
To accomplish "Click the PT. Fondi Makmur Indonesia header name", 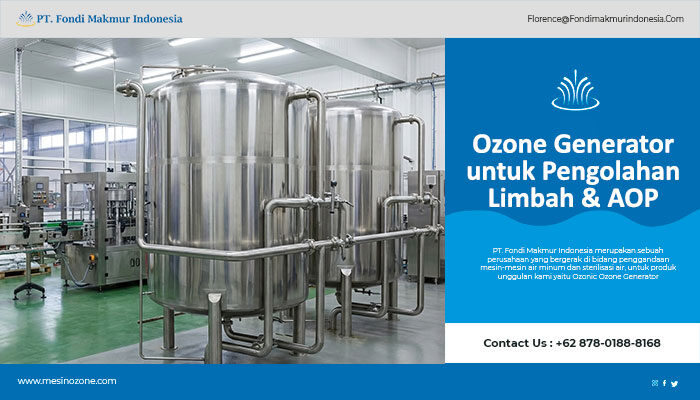I will (109, 19).
